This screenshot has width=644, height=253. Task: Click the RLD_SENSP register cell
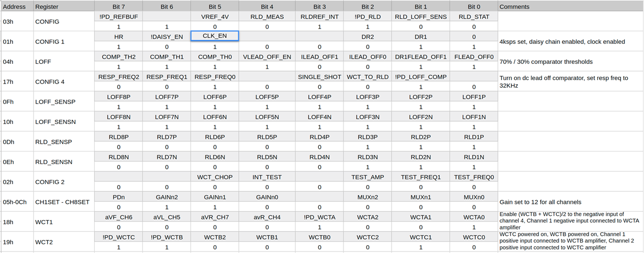click(63, 142)
